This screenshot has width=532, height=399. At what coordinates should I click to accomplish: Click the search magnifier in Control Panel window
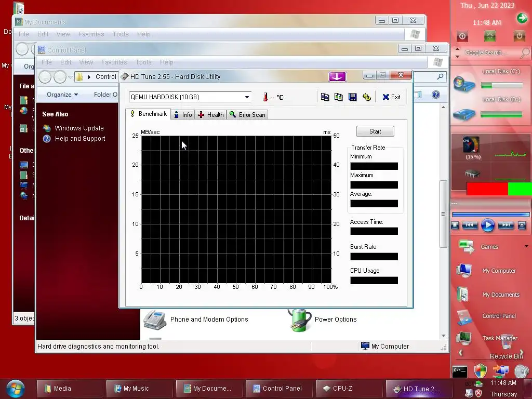click(x=440, y=77)
